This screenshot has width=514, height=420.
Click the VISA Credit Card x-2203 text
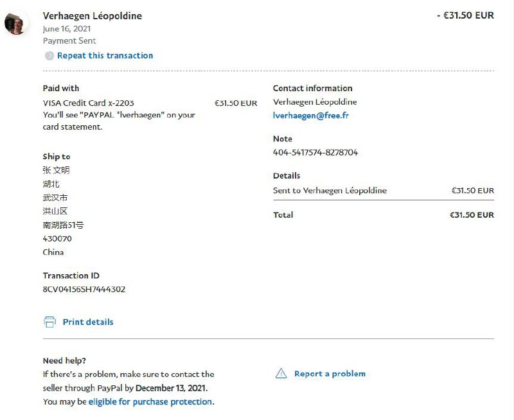[89, 103]
